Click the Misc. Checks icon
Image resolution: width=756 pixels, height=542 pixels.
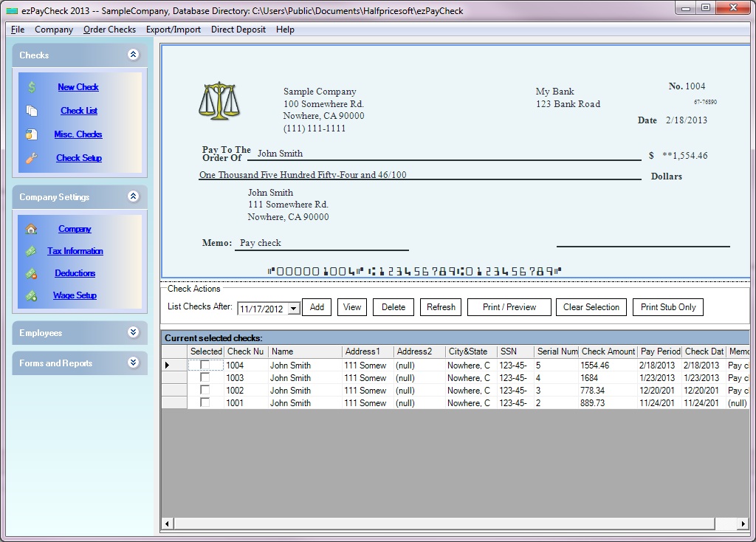(x=32, y=134)
